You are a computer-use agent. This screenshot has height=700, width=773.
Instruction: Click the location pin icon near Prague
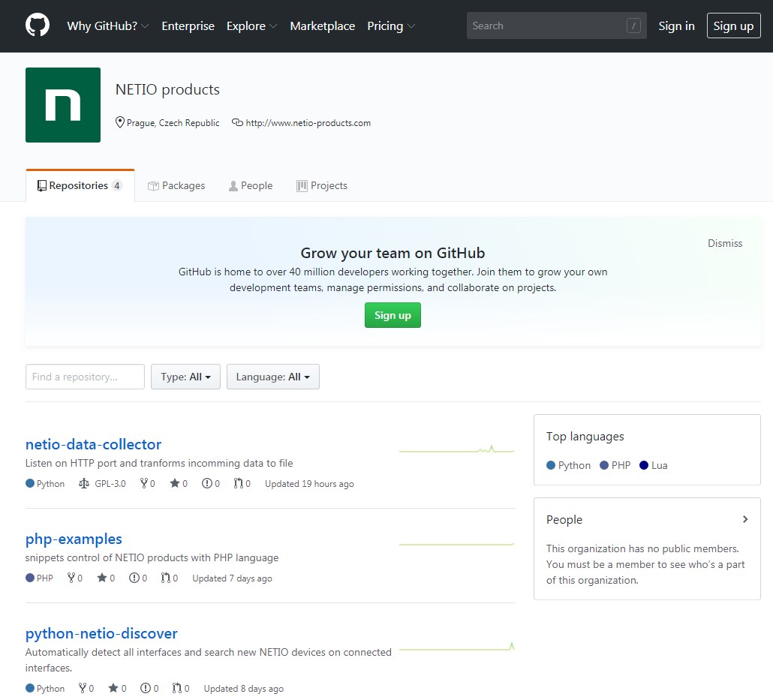pos(120,122)
